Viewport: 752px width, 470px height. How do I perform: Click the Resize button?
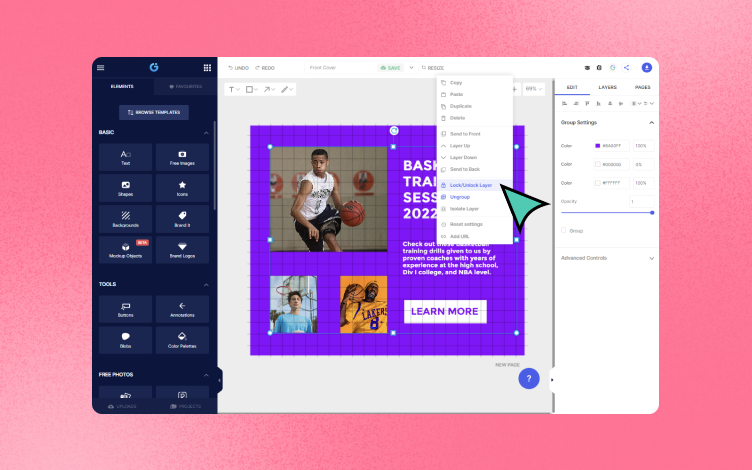click(433, 68)
